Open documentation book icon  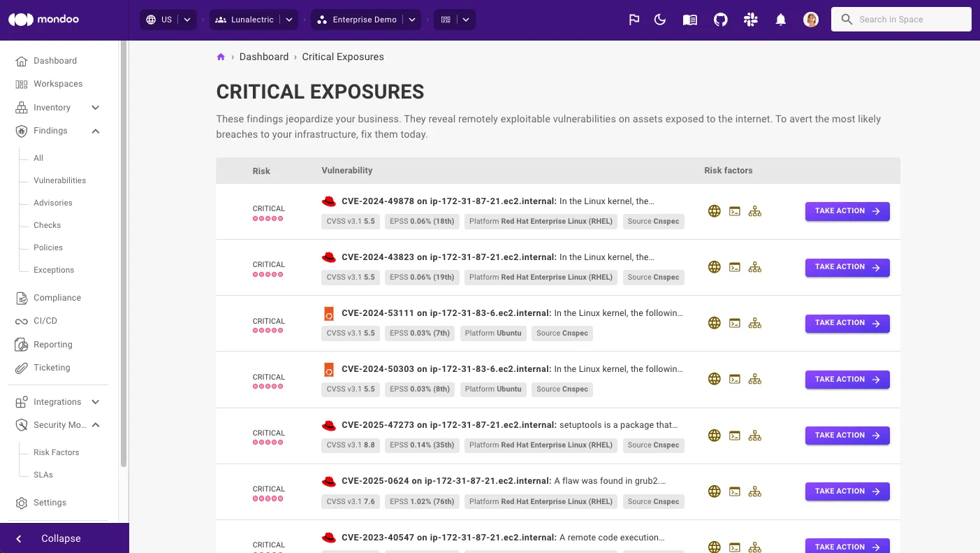690,20
